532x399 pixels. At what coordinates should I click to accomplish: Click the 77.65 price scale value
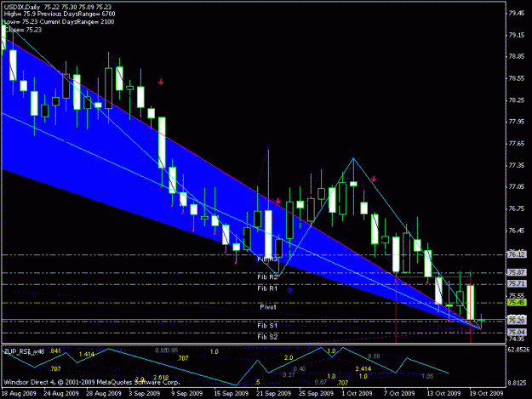coord(517,144)
